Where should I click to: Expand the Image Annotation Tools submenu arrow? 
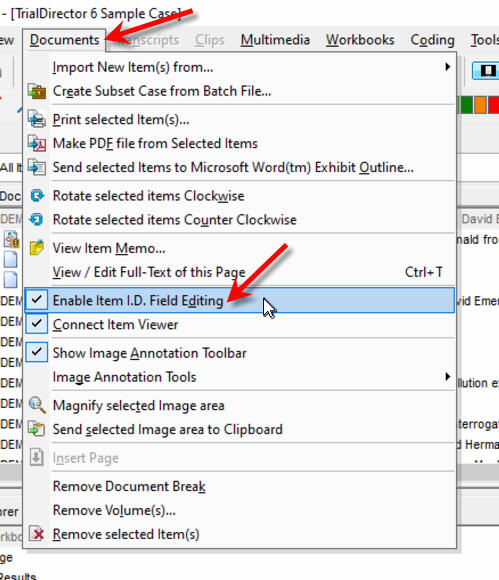(x=448, y=377)
